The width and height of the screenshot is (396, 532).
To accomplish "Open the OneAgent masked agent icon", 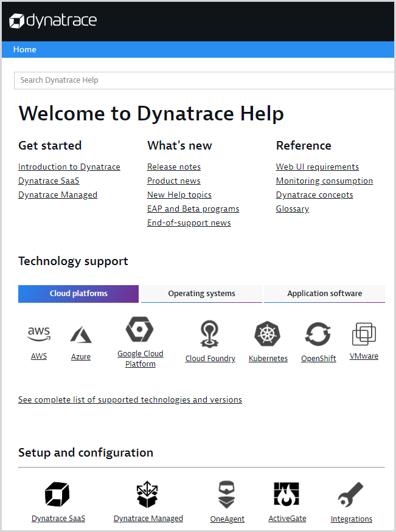I will 226,494.
